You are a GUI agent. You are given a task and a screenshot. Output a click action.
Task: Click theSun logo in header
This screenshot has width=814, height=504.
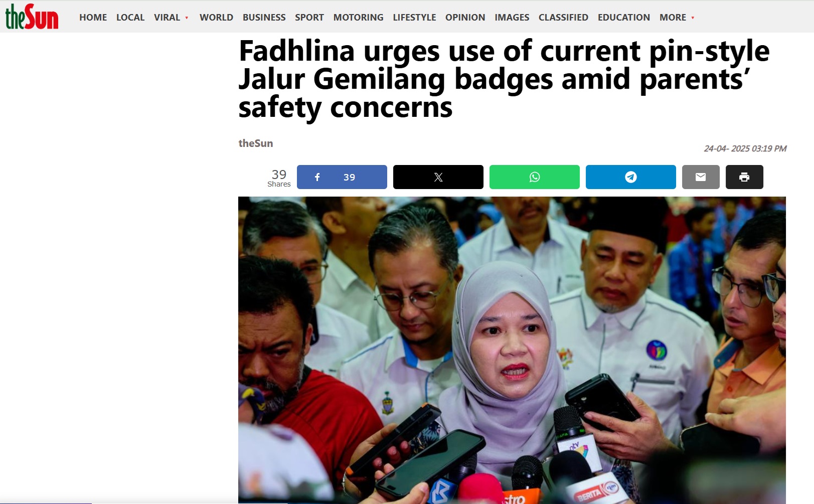[x=32, y=17]
